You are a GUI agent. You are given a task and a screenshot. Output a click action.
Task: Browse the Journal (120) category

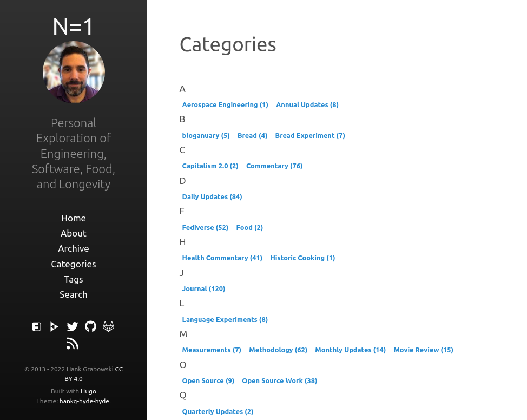point(203,289)
